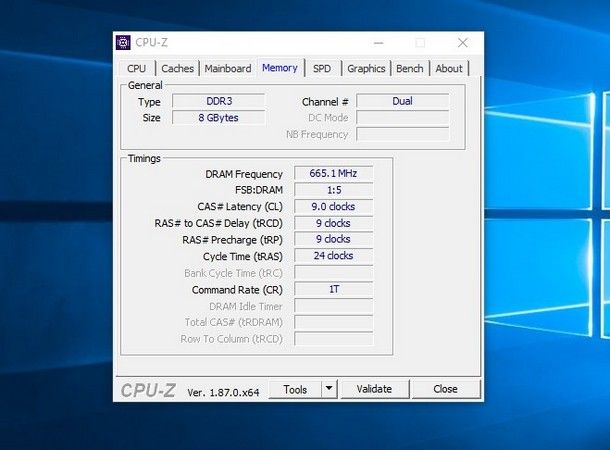This screenshot has width=610, height=450.
Task: Switch to the Bench tab
Action: [410, 68]
